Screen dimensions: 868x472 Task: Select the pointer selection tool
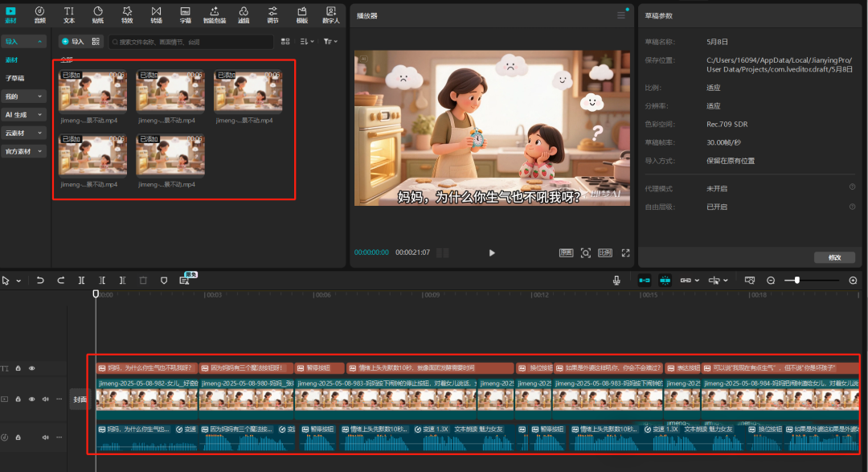(6, 281)
